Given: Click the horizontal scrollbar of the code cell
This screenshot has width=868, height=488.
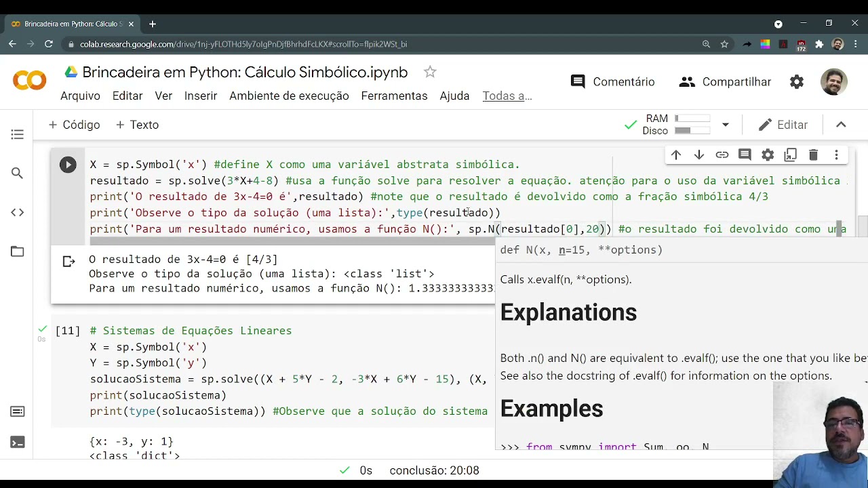Looking at the screenshot, I should (x=292, y=241).
